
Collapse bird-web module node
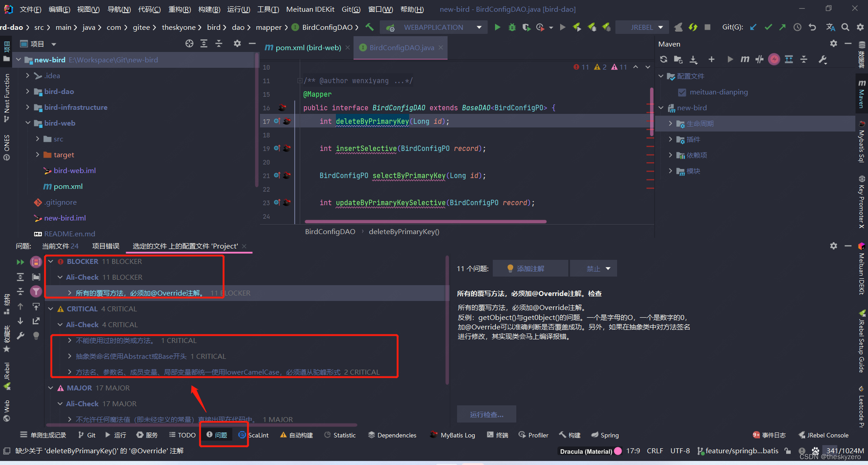pos(28,123)
